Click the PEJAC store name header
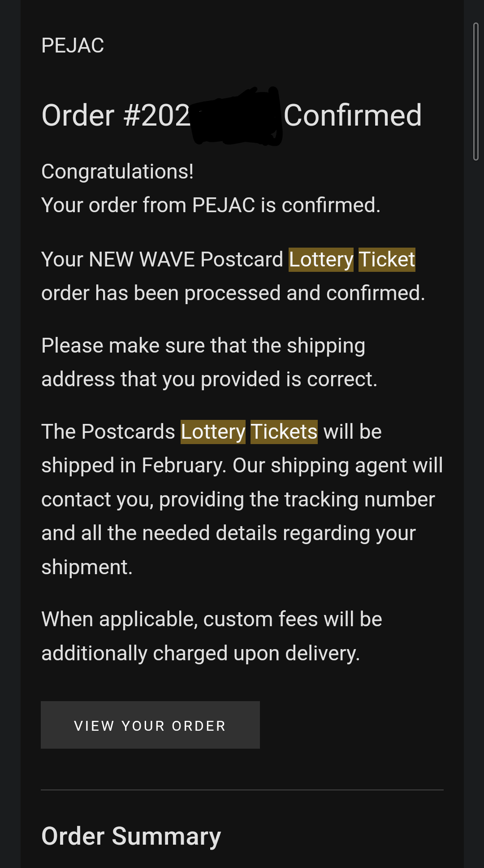This screenshot has width=484, height=868. pyautogui.click(x=73, y=45)
